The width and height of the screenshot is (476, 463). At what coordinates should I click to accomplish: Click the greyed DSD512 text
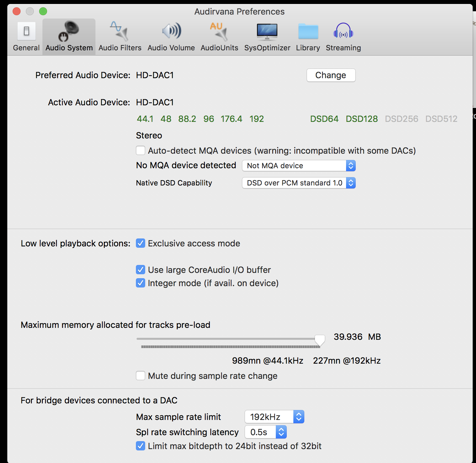click(442, 119)
